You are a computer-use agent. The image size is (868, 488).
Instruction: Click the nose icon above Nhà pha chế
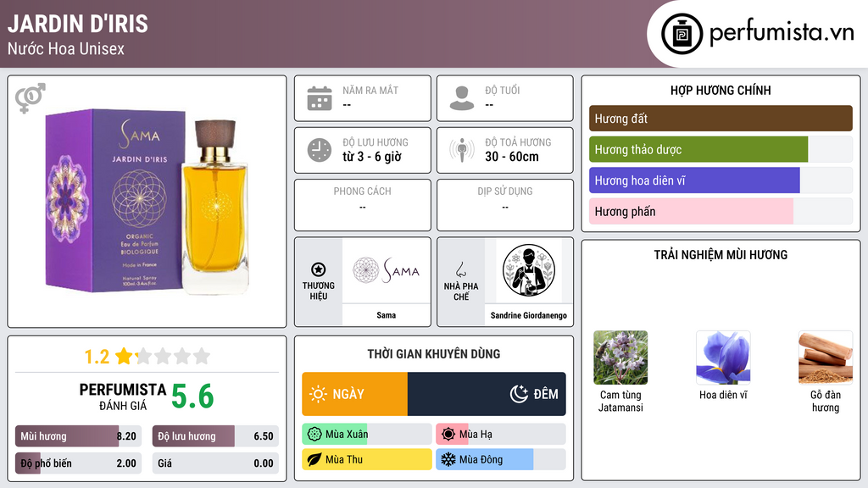pos(460,269)
